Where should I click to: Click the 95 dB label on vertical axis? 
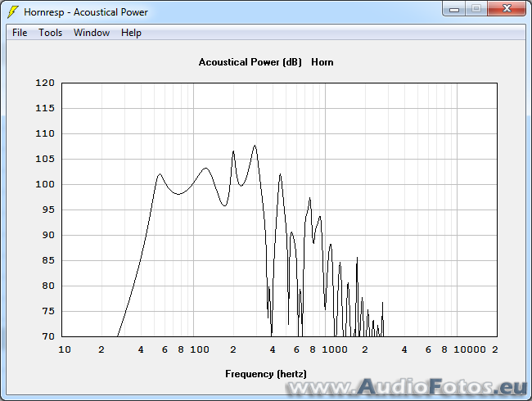point(47,210)
